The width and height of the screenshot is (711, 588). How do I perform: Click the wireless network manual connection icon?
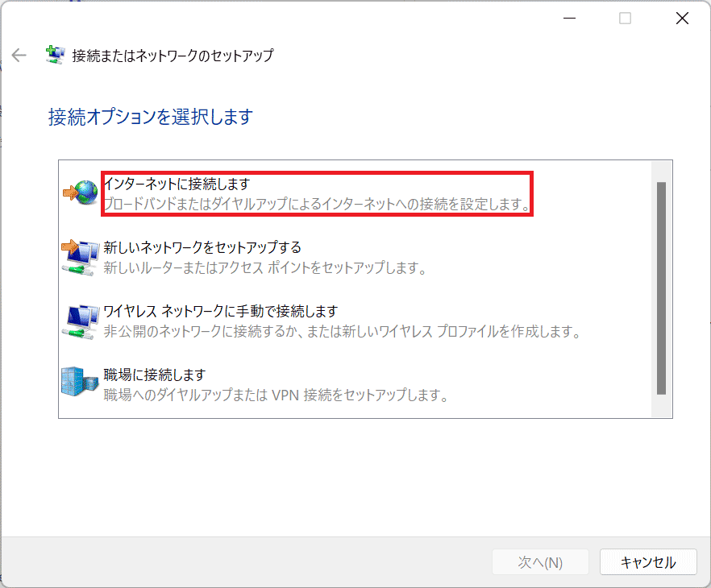80,321
